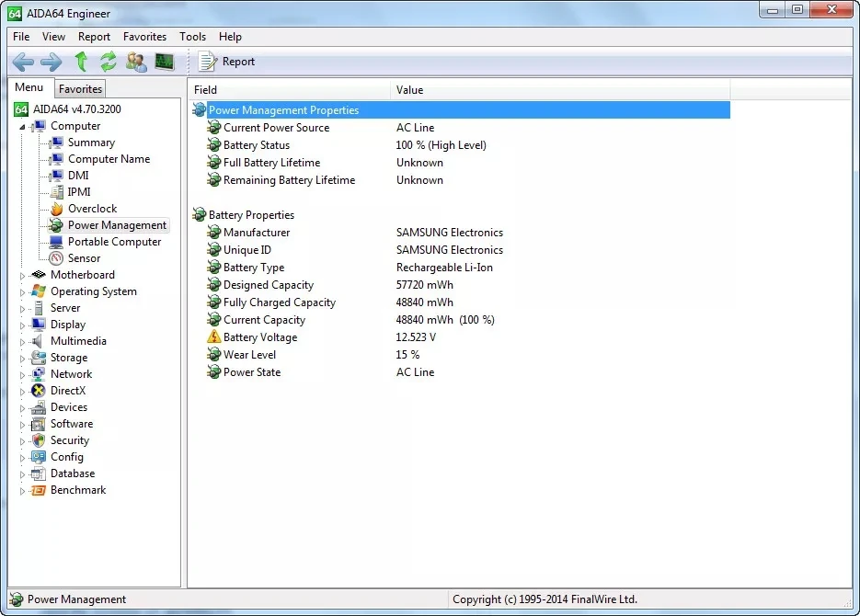Open the sensor monitor graph icon
Image resolution: width=860 pixels, height=616 pixels.
point(164,62)
